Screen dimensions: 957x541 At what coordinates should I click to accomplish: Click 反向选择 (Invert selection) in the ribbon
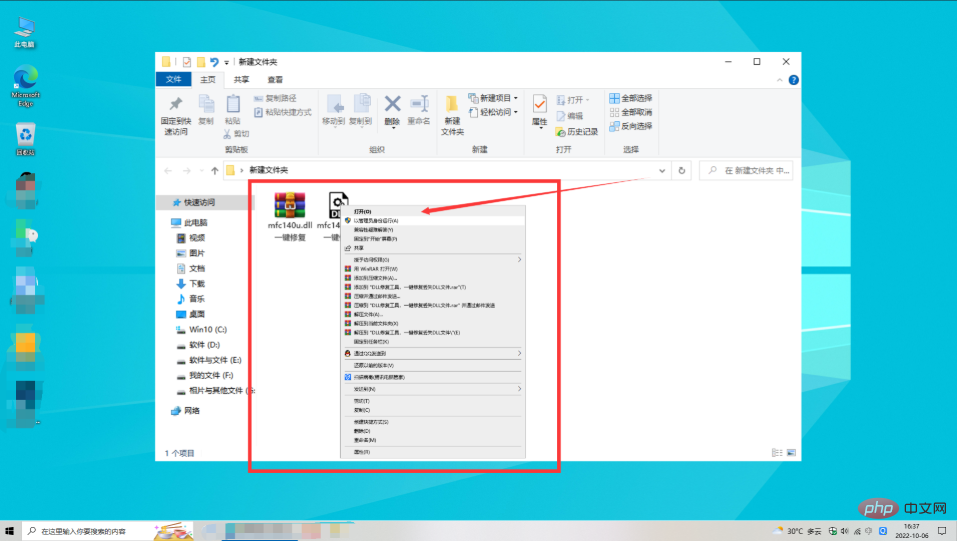pyautogui.click(x=630, y=126)
